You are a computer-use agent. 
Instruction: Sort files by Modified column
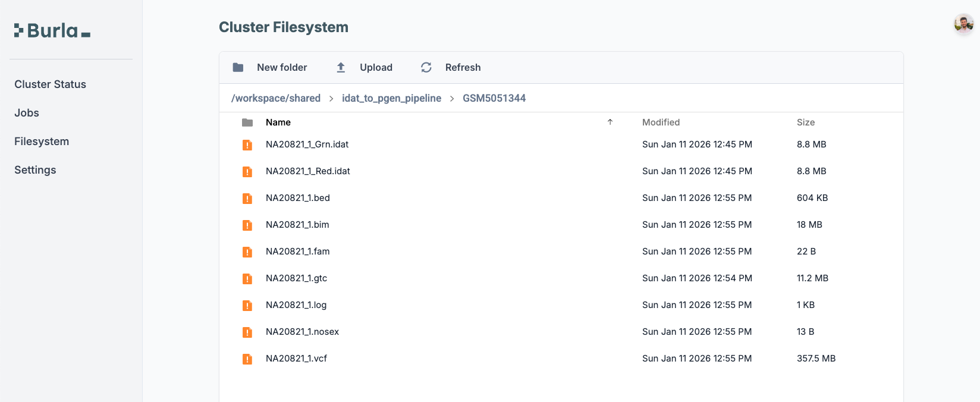(661, 123)
